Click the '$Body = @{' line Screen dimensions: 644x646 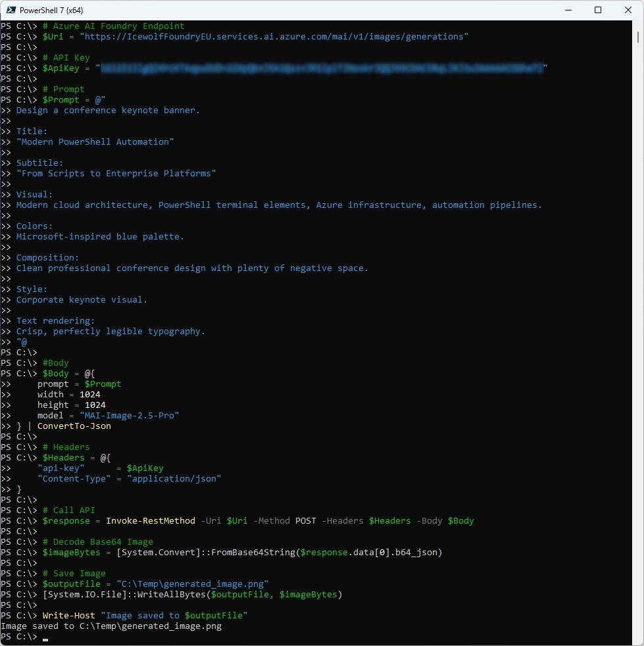[x=69, y=373]
